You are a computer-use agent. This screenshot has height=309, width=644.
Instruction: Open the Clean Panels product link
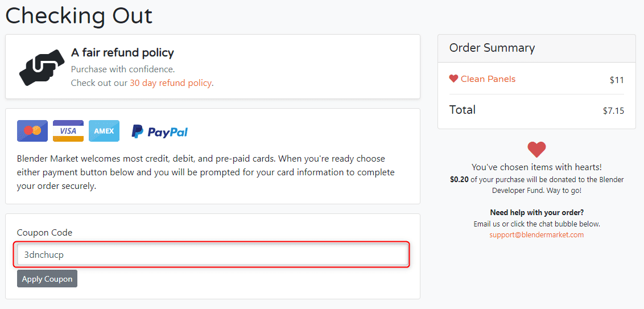[488, 79]
